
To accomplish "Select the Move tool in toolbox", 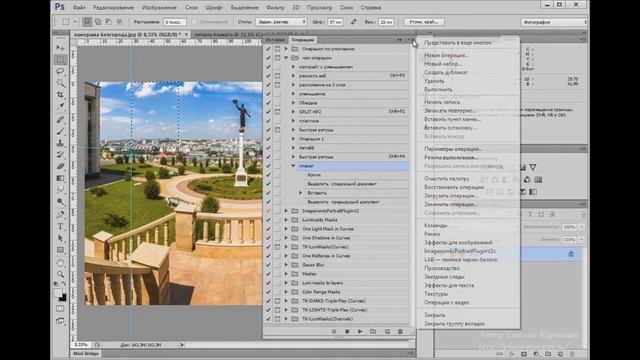I will click(60, 48).
